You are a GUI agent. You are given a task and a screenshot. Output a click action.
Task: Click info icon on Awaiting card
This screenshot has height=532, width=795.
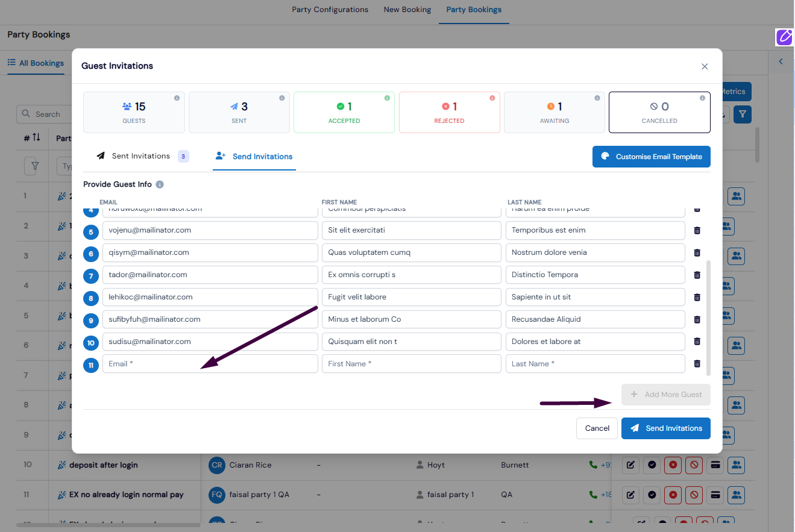pos(597,98)
